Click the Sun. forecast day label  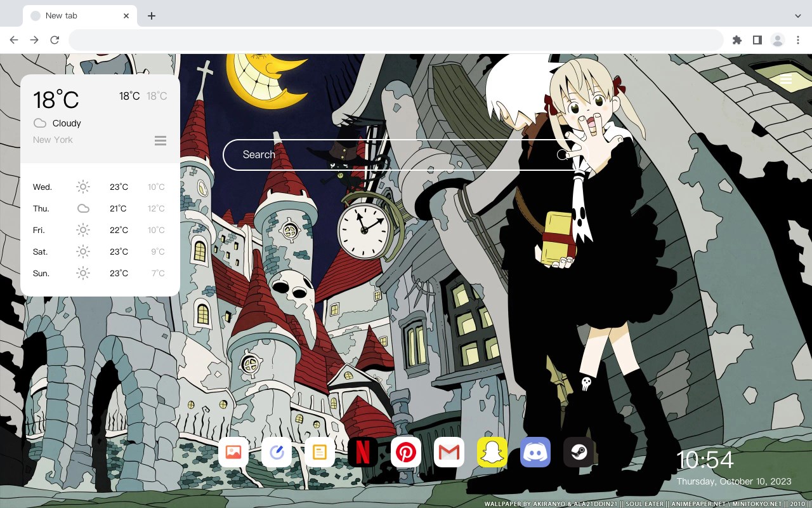point(41,273)
